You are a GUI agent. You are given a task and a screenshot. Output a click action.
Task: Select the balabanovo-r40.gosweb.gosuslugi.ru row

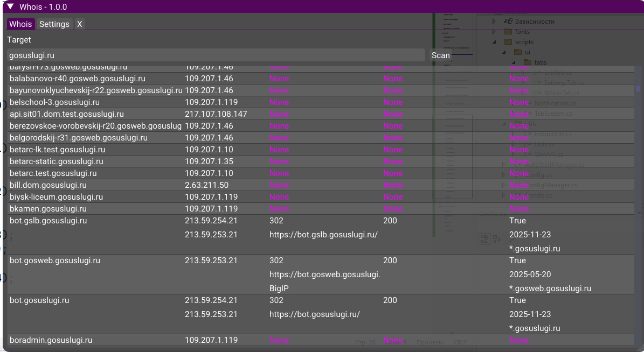[x=321, y=79]
